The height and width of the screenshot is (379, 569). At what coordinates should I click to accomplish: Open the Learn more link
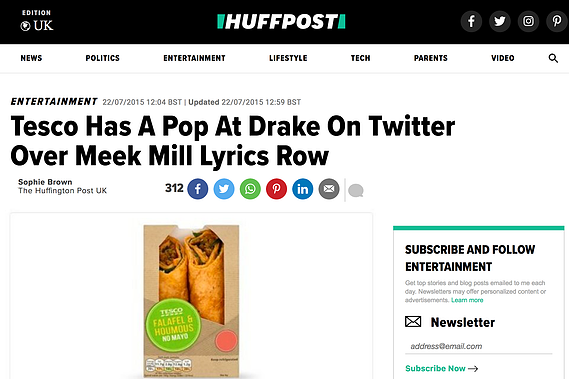[467, 300]
